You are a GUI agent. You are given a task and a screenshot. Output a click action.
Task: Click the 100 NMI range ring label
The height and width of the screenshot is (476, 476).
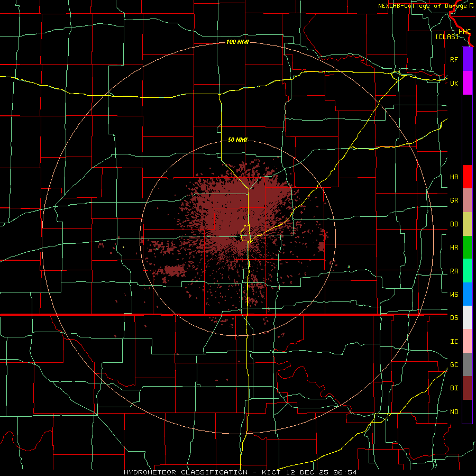[237, 42]
